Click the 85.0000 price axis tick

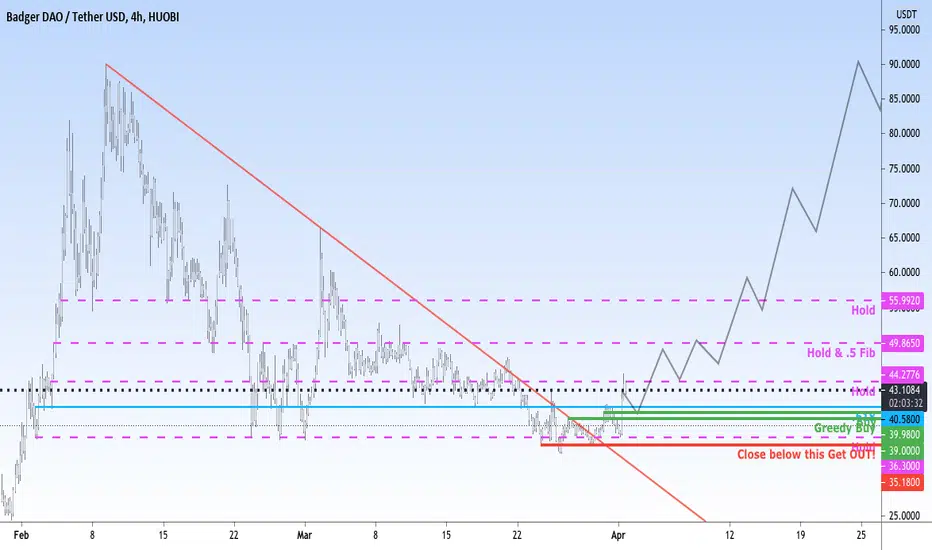904,99
